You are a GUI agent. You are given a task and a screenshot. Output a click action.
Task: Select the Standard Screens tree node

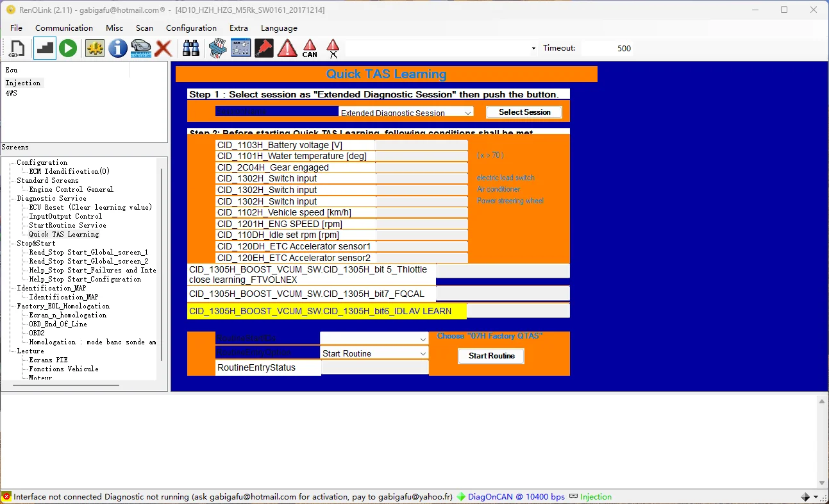[47, 180]
